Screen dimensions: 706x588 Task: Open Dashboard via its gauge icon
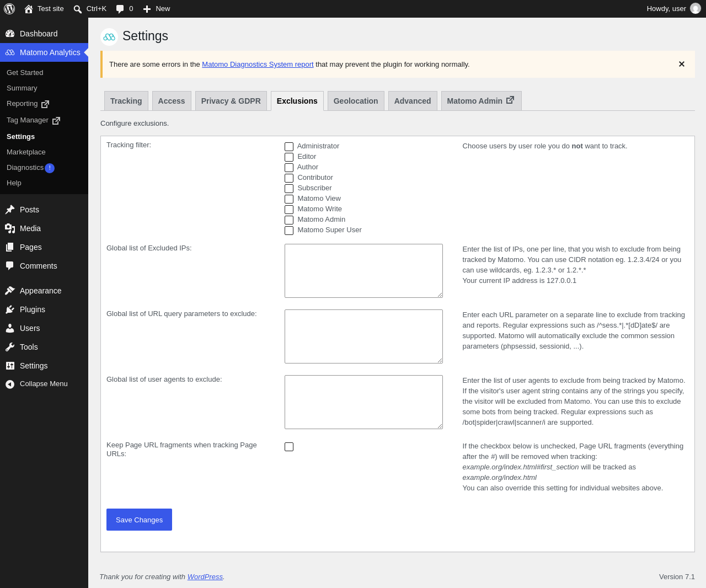coord(10,34)
